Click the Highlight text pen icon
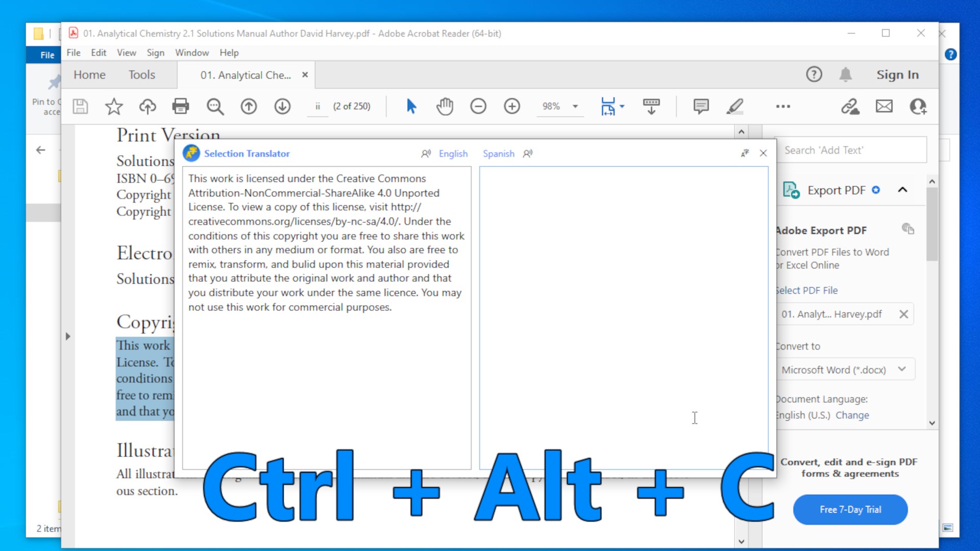 pos(734,106)
